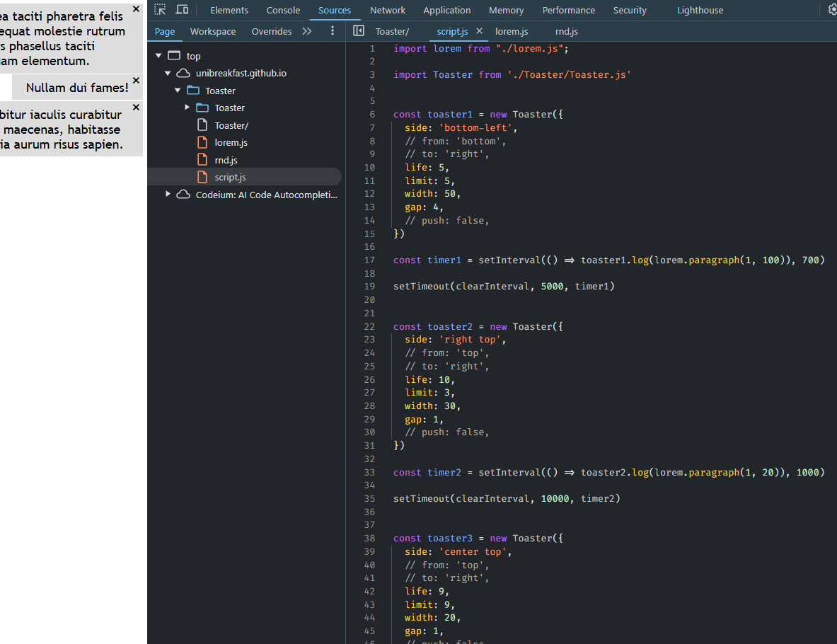Switch to the Toaster/ editor tab
The image size is (837, 644).
[x=392, y=32]
